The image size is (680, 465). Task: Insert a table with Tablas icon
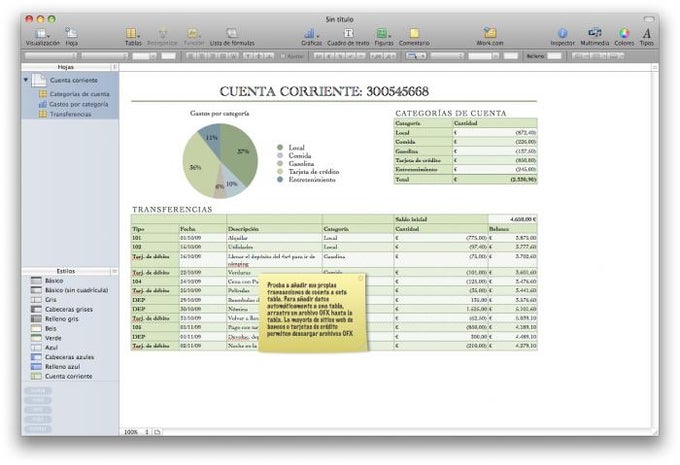(x=132, y=33)
